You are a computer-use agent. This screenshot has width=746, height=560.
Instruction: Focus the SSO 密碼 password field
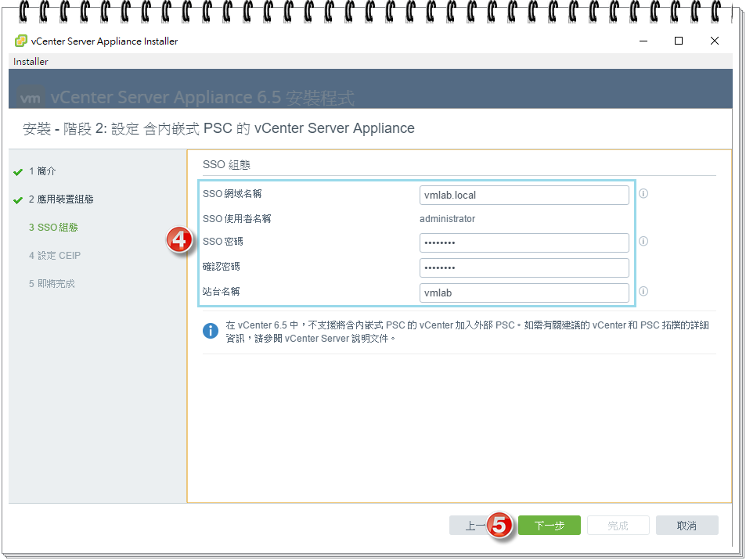pos(524,242)
